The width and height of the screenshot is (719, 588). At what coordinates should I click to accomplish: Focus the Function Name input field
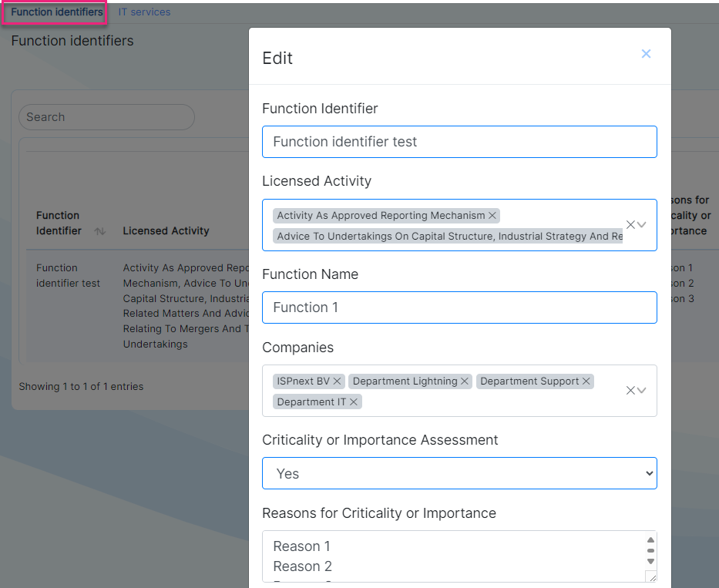pyautogui.click(x=459, y=307)
